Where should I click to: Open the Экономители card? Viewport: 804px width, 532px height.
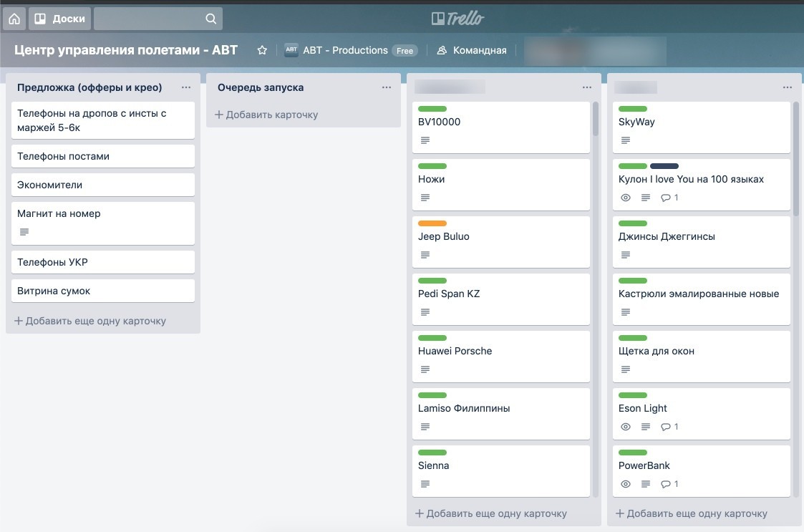103,185
